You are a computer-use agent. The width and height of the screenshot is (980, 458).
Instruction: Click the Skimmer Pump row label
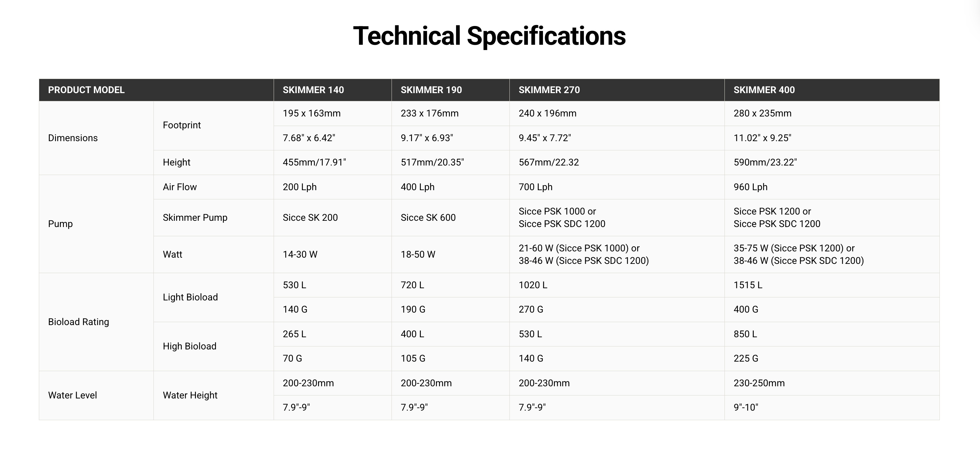(x=195, y=218)
